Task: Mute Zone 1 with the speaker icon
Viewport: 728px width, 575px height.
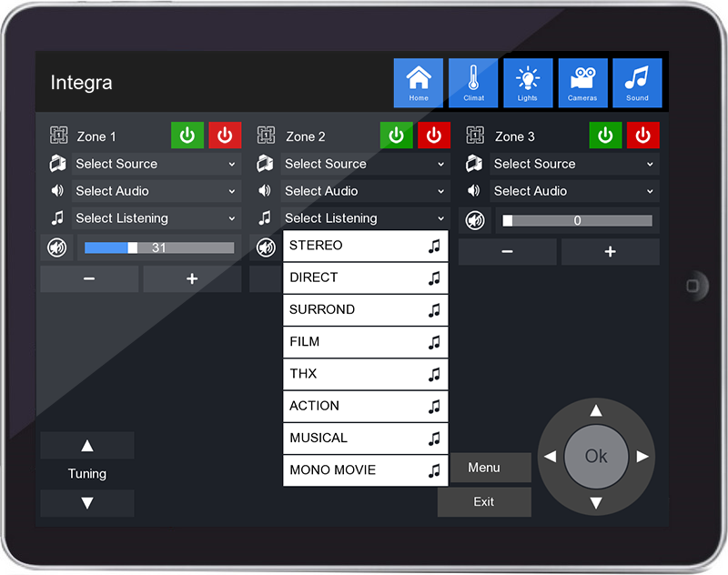Action: [56, 247]
